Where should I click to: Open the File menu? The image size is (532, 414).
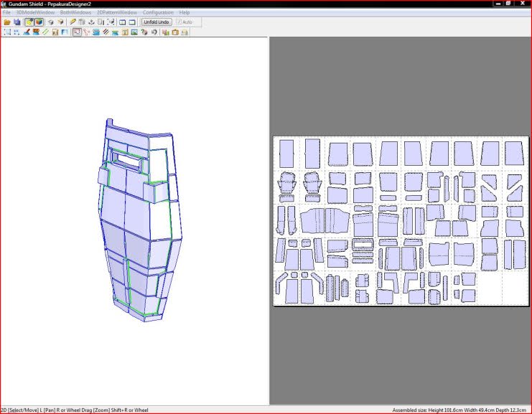click(6, 12)
